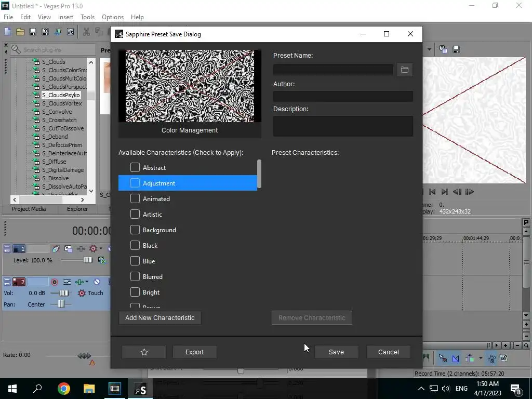This screenshot has width=532, height=399.
Task: Click the marker flag icon above timeline scrollbar
Action: point(526,222)
